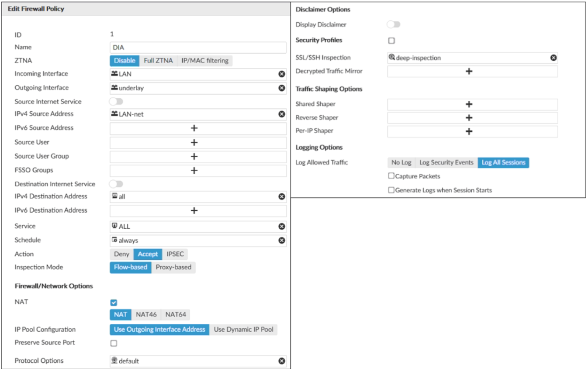The height and width of the screenshot is (371, 588).
Task: Open the Decrypted Traffic Mirror selector
Action: (469, 71)
